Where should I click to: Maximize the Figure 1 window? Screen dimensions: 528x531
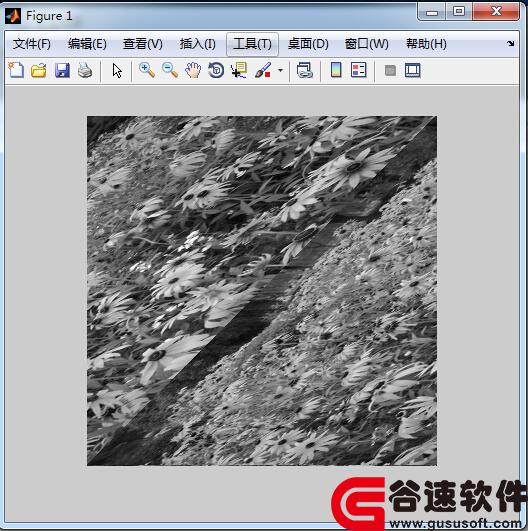tap(459, 12)
